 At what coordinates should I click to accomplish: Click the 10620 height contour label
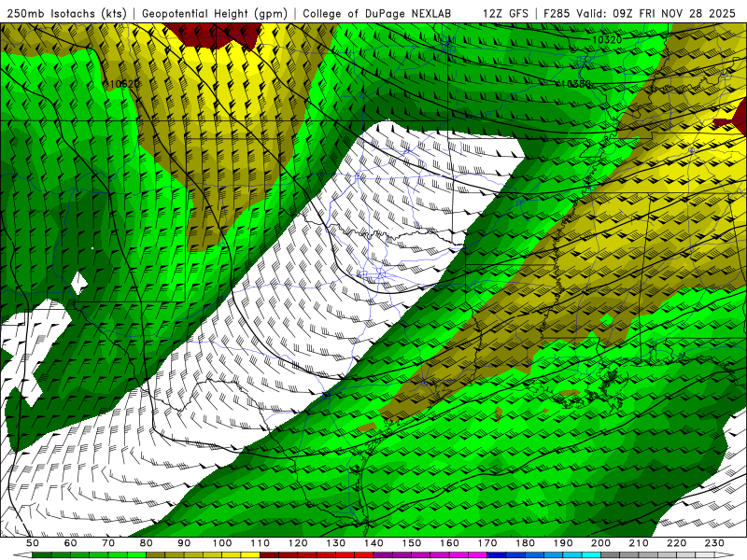click(x=125, y=84)
